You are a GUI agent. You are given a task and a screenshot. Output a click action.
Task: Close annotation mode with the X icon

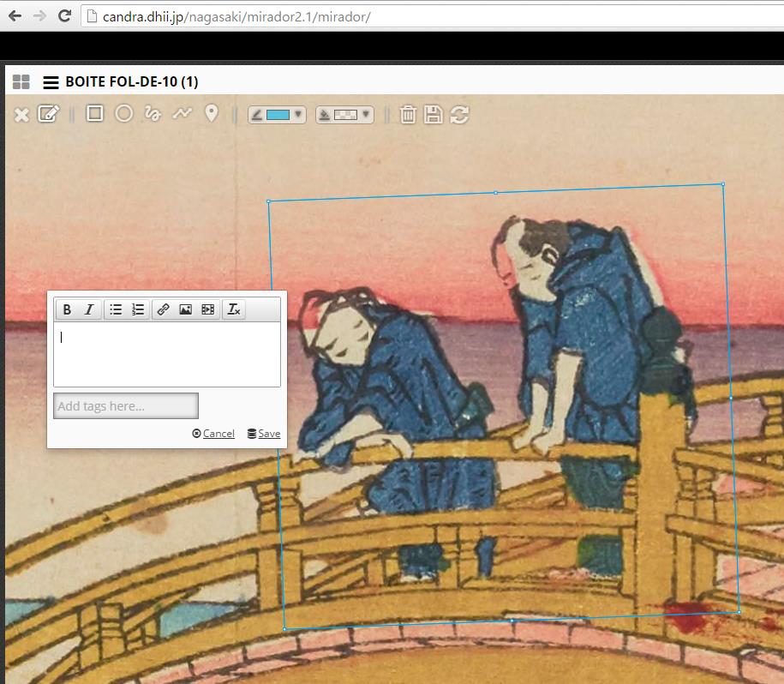coord(21,115)
